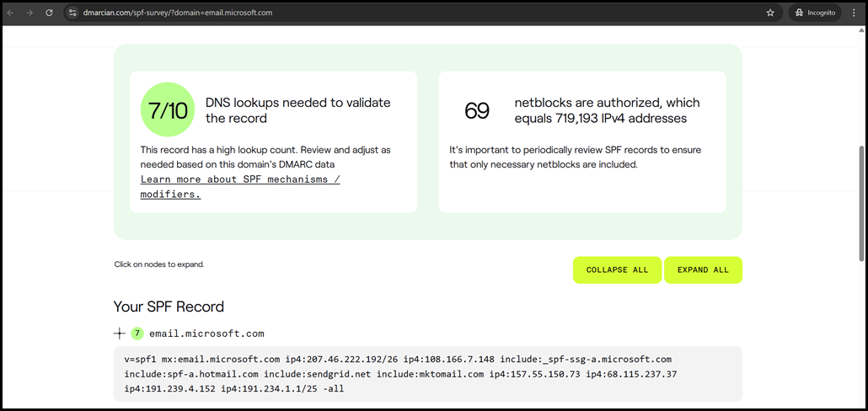This screenshot has height=411, width=868.
Task: Click the Incognito profile indicator
Action: point(814,13)
